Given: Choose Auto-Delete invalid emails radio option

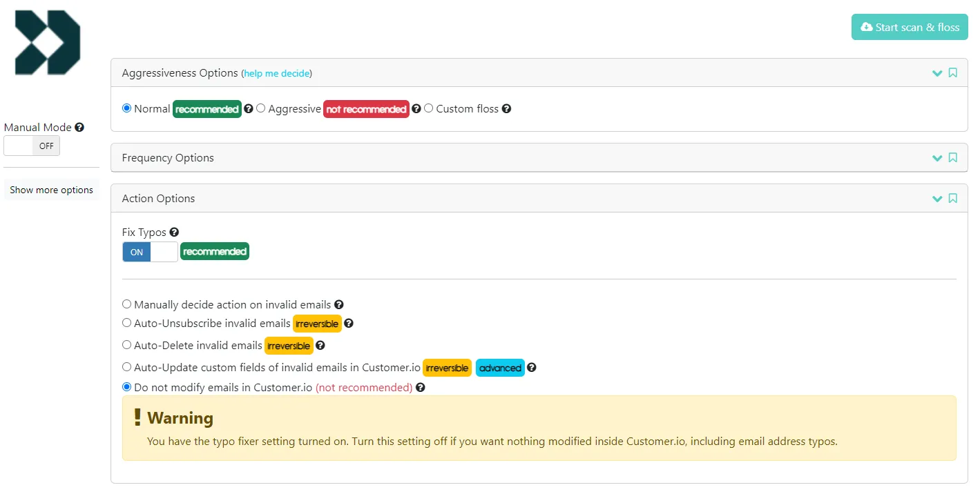Looking at the screenshot, I should 126,345.
